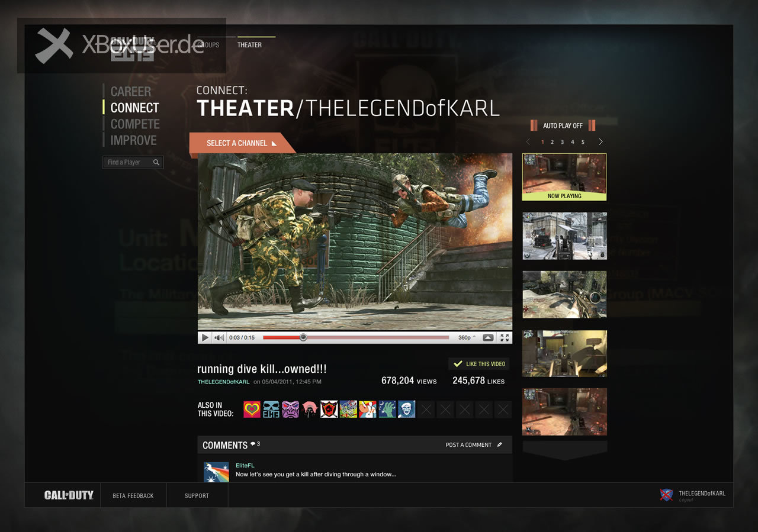Screen dimensions: 758x532
Task: Click the video progress bar scrubber handle
Action: 303,337
